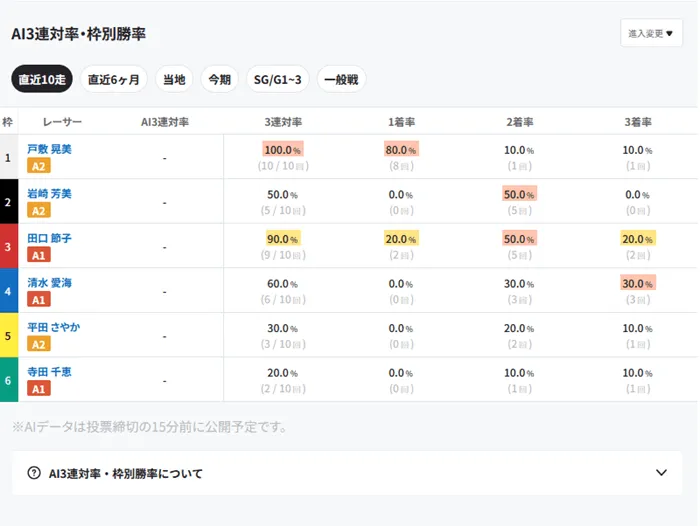Open racer 戸敷 晃美 profile link
The height and width of the screenshot is (526, 700).
pos(49,149)
